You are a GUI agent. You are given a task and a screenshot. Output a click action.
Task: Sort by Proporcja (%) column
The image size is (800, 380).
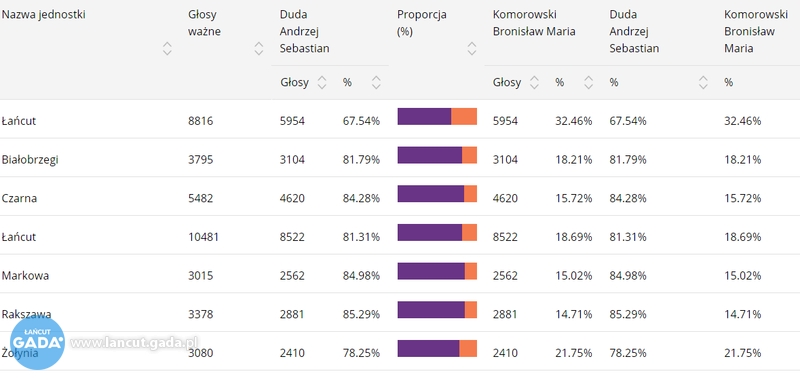point(472,49)
